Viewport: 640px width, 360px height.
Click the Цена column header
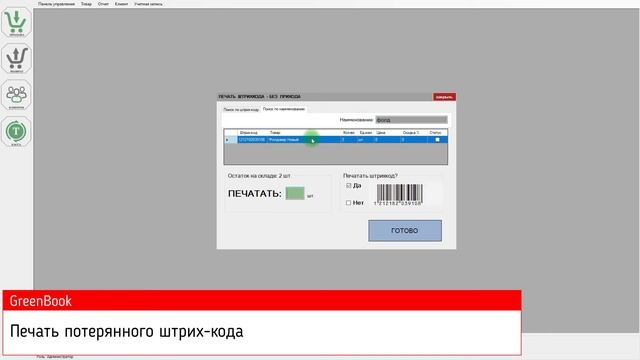[387, 133]
